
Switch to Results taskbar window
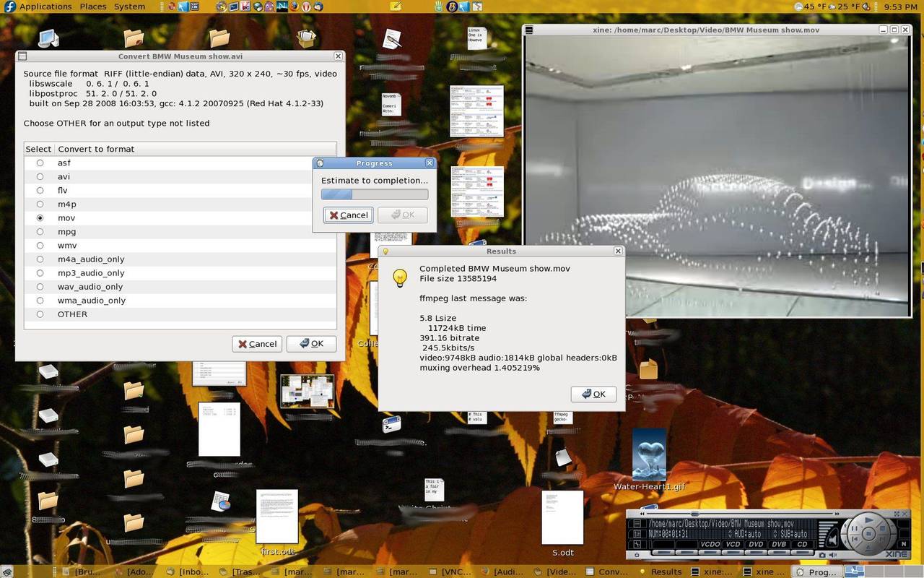point(660,571)
